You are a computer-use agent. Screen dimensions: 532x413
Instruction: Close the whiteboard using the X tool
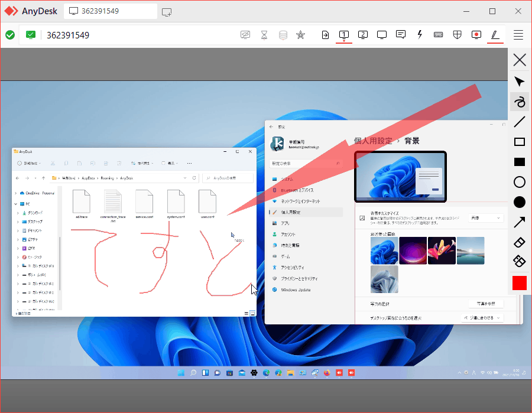(x=520, y=60)
